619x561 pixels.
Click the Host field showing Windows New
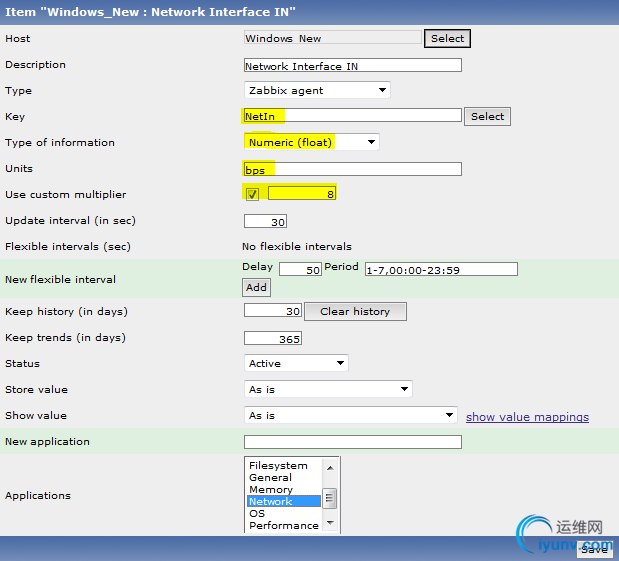pyautogui.click(x=333, y=38)
